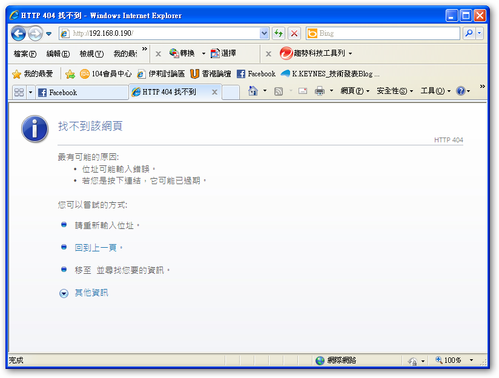Viewport: 499px width, 378px height.
Task: Open the dropdown arrow next to 轉換
Action: click(203, 53)
